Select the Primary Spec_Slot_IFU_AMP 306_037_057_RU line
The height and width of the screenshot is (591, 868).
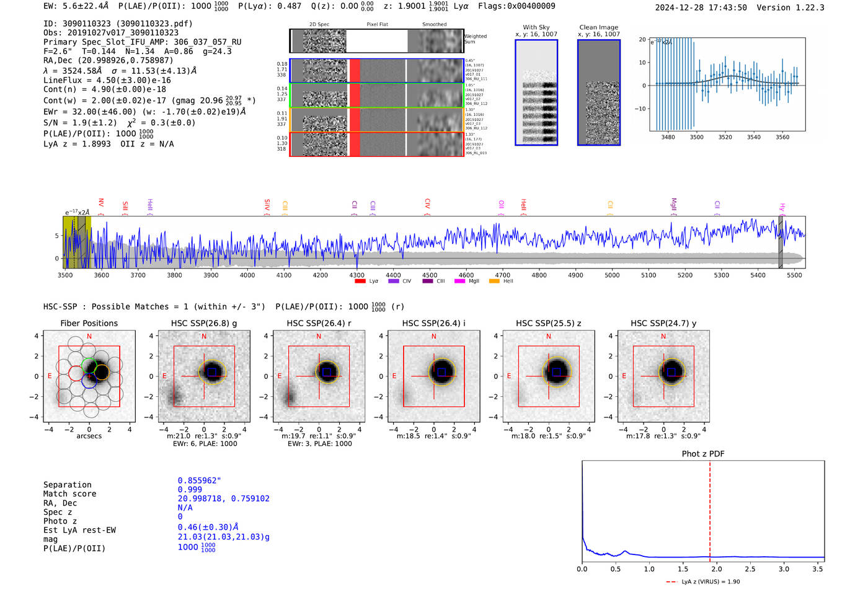coord(142,42)
